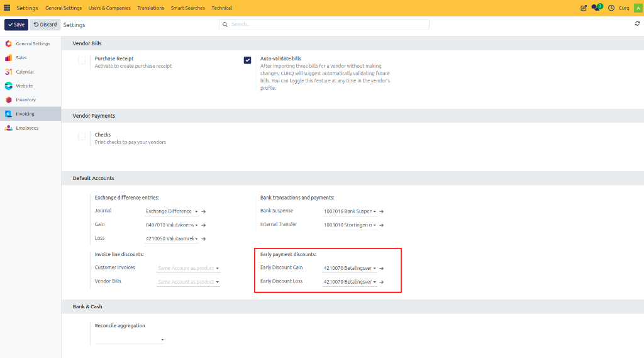Open the chat messages icon

(x=597, y=8)
